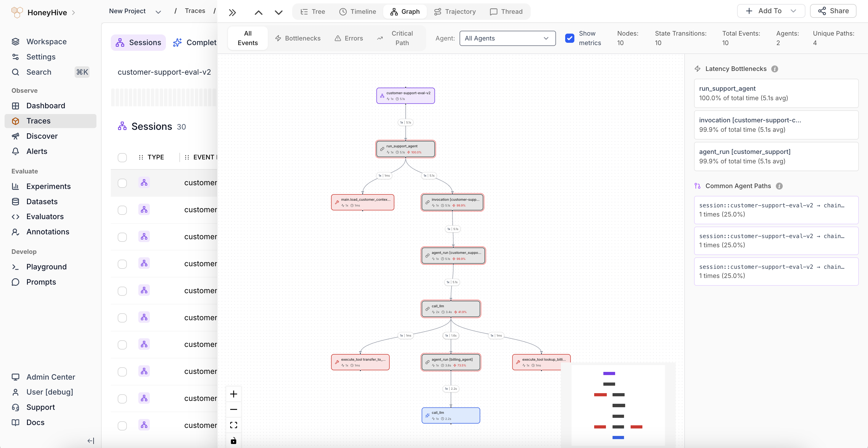The height and width of the screenshot is (448, 868).
Task: Switch to the Tree view tab
Action: tap(313, 12)
